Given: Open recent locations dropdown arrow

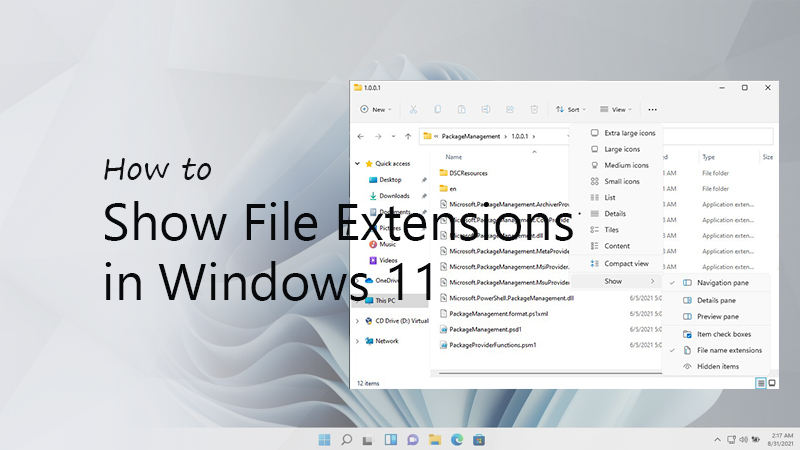Looking at the screenshot, I should [x=393, y=136].
